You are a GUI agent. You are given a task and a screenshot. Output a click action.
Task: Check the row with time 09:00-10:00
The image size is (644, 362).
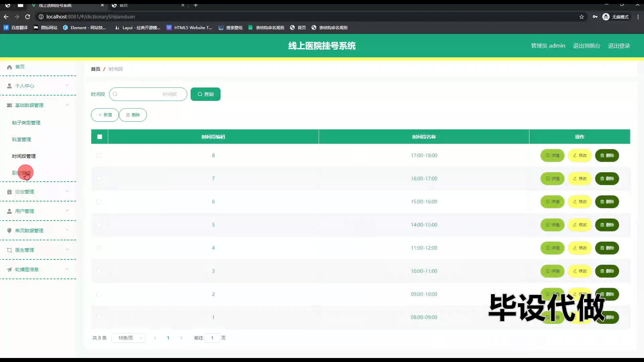pyautogui.click(x=99, y=294)
